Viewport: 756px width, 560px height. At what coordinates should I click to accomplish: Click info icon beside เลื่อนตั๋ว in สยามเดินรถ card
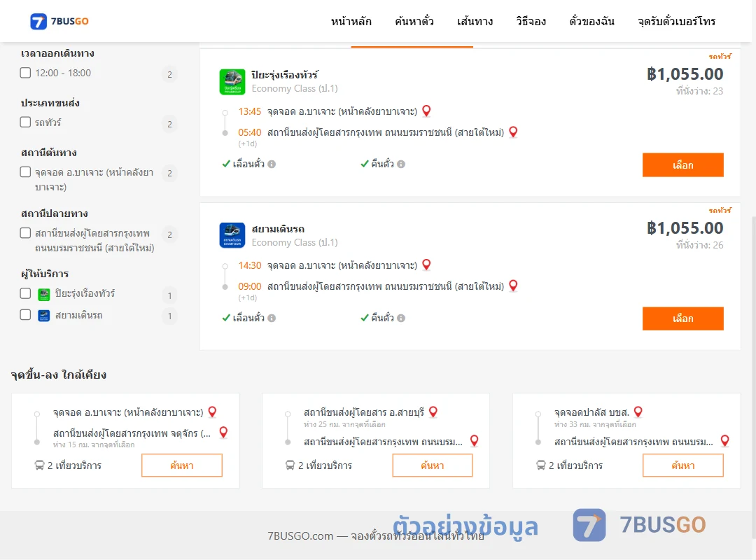pos(272,318)
